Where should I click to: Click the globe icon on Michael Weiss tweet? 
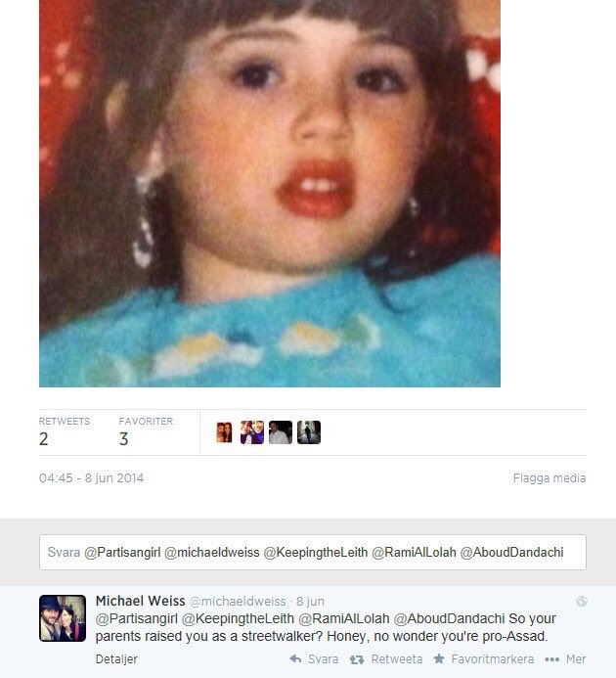coord(582,601)
